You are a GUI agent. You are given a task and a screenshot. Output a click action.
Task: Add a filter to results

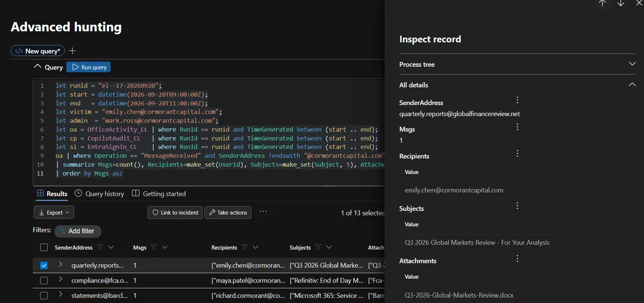[77, 230]
